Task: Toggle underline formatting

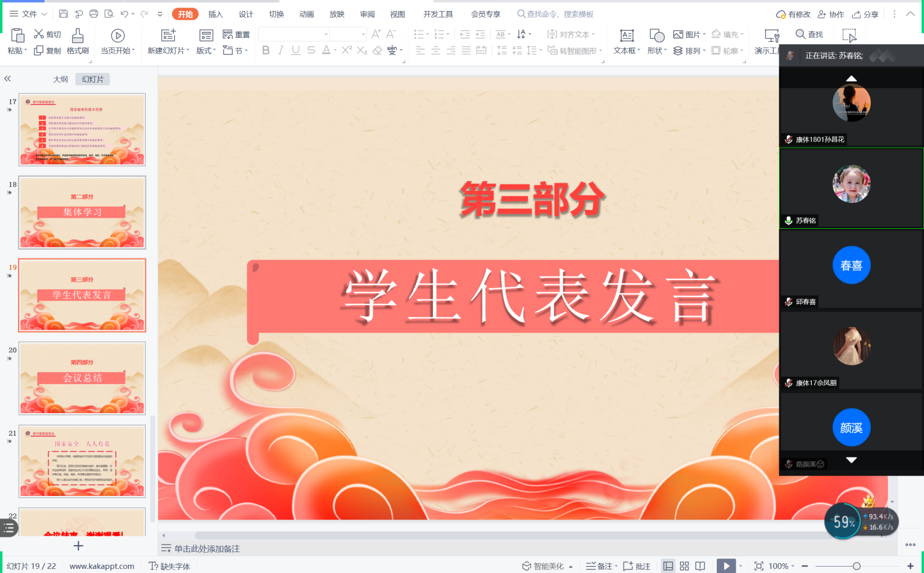Action: [x=296, y=50]
